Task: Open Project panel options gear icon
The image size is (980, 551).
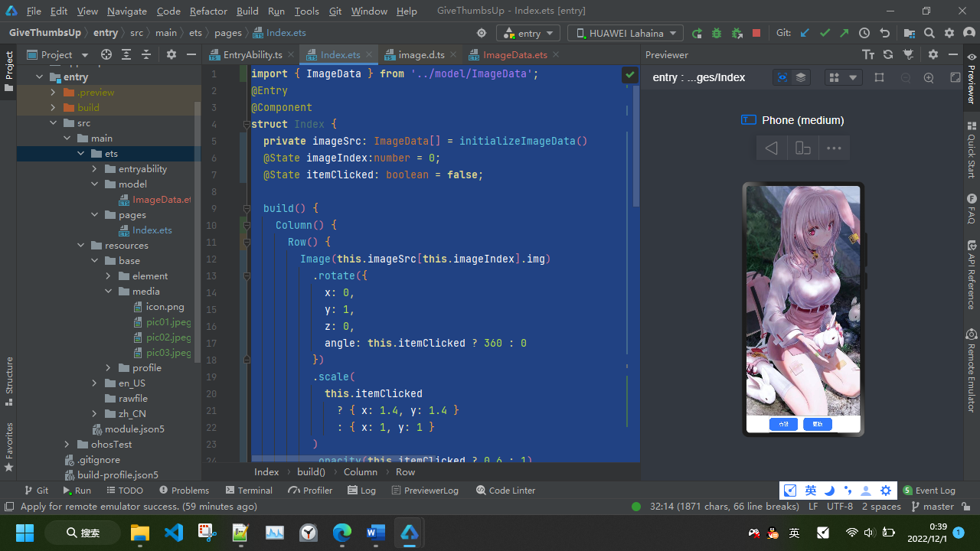Action: pyautogui.click(x=171, y=54)
